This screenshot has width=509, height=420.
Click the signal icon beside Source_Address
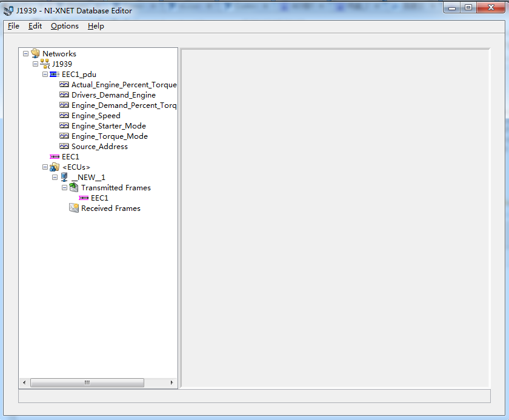tap(64, 147)
